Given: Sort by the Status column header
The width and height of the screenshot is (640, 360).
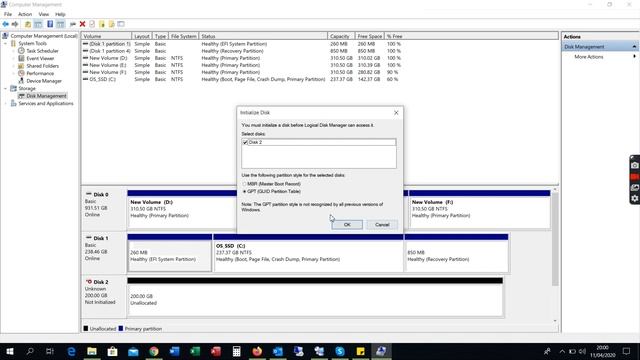Looking at the screenshot, I should 263,36.
